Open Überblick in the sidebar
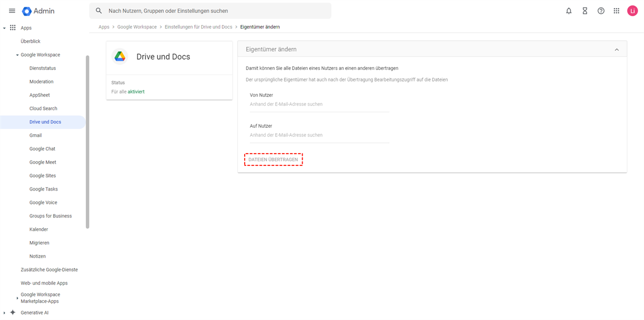The width and height of the screenshot is (644, 320). click(x=31, y=41)
